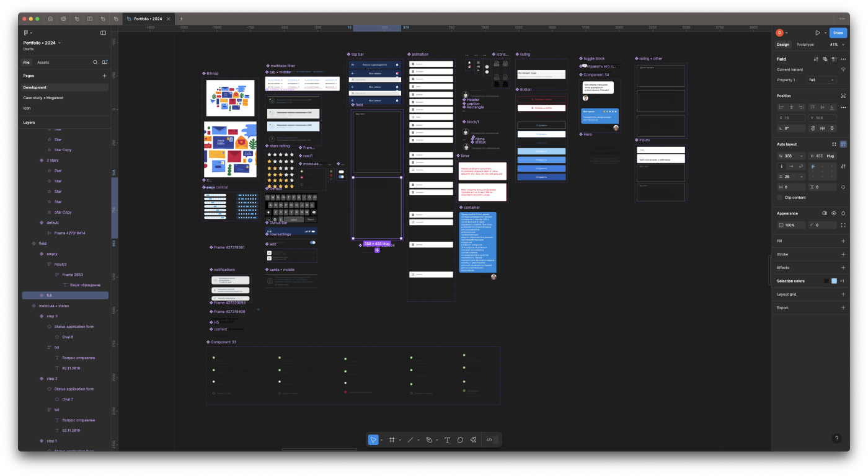Select the Frame tool in bottom toolbar
The image size is (868, 476).
392,439
